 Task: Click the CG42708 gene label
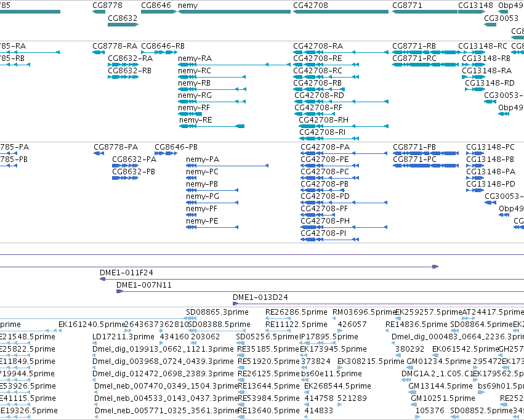(310, 6)
